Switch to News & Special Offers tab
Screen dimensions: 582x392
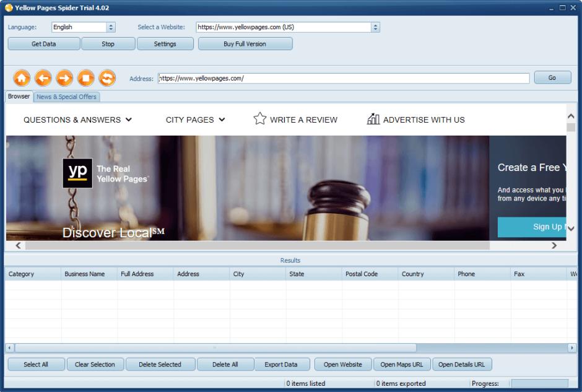click(66, 97)
